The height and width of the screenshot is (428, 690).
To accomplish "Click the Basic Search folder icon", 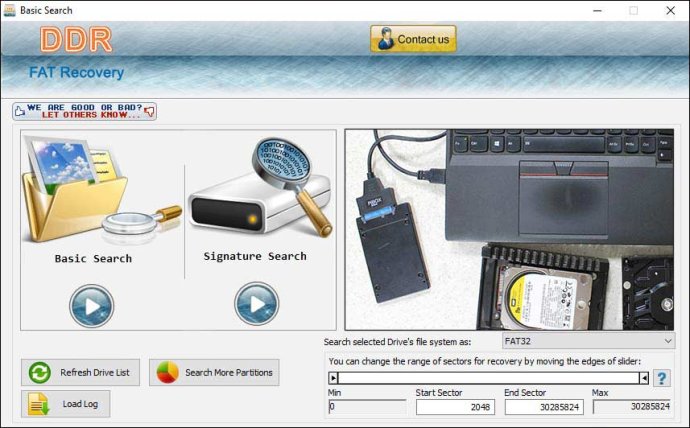I will [101, 190].
